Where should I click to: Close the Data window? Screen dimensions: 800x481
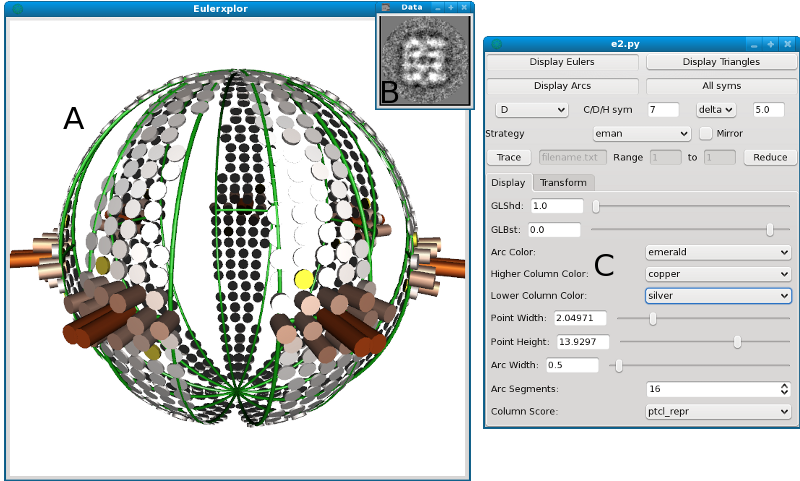click(464, 7)
